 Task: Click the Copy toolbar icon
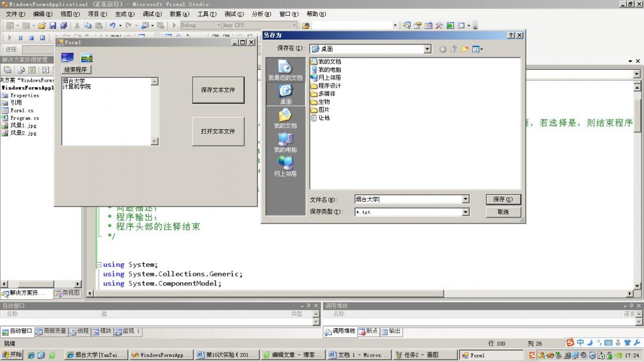click(x=88, y=25)
